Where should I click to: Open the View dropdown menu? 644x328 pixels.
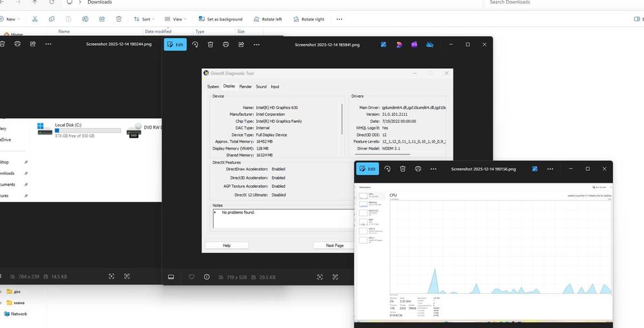coord(175,19)
